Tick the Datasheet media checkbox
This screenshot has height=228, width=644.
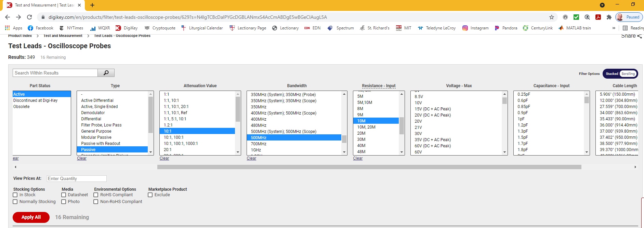click(64, 195)
